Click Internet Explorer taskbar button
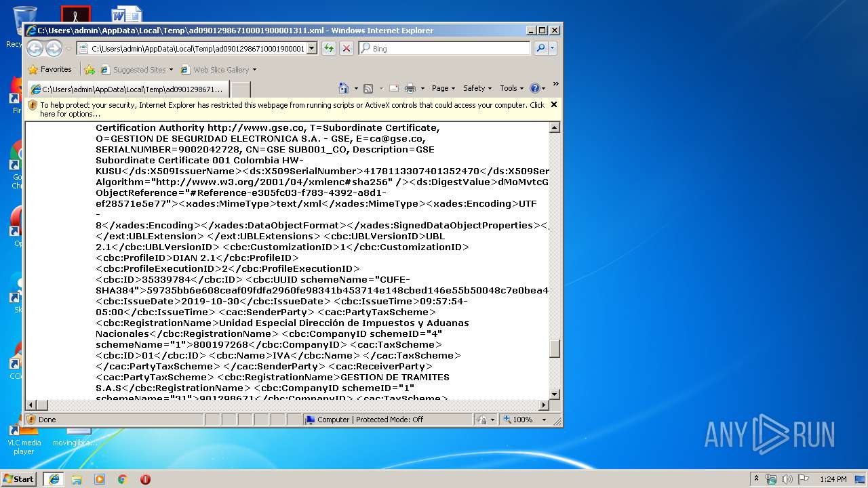 tap(54, 479)
